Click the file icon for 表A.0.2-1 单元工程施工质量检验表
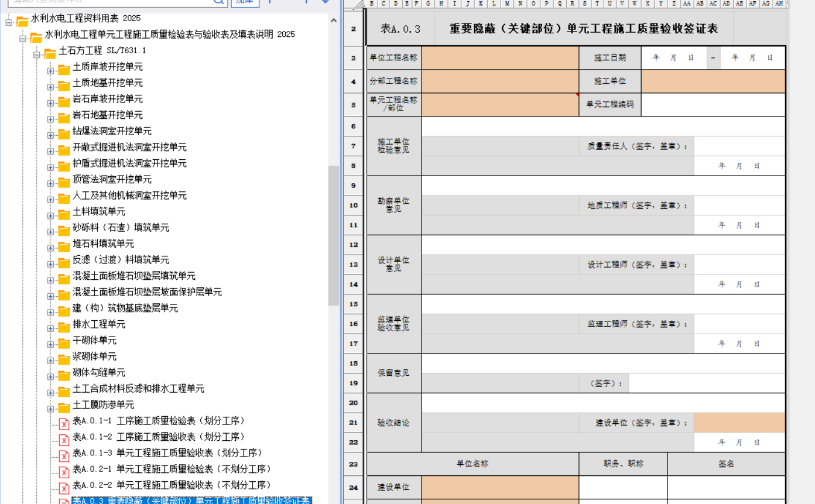Screen dimensions: 815x504 64,472
